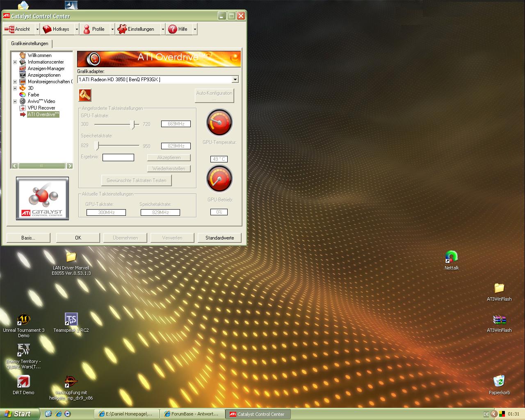525x420 pixels.
Task: Click the Speichertaktrate slider handle
Action: click(97, 146)
